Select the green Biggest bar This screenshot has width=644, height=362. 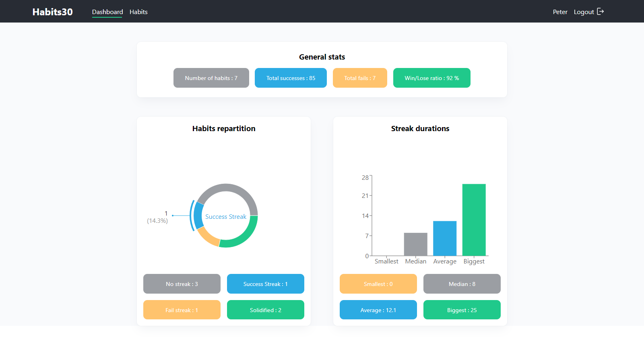point(474,220)
